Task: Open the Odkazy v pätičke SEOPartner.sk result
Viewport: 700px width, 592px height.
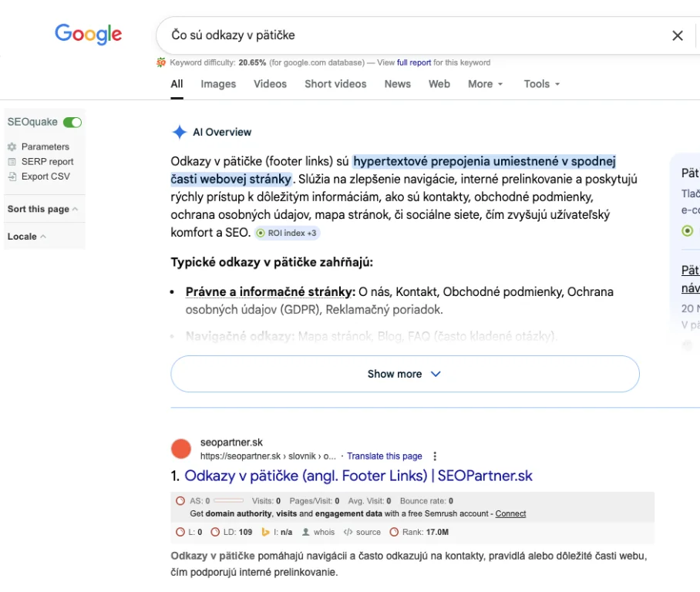Action: (358, 476)
